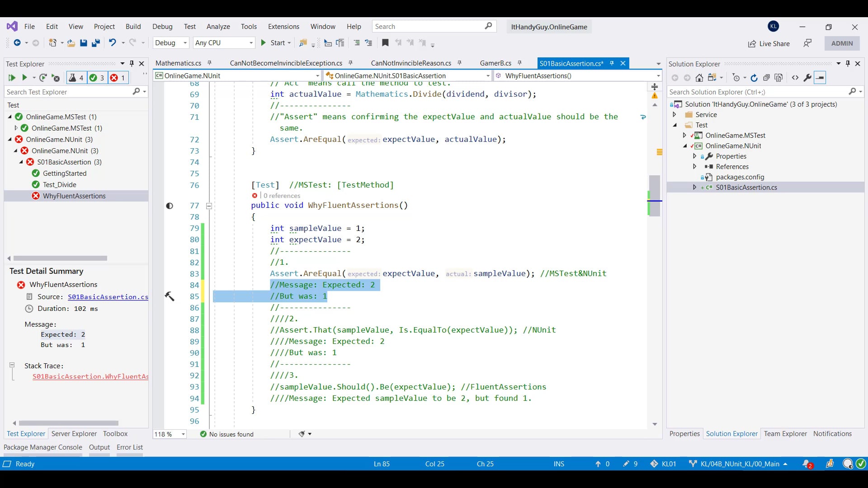This screenshot has width=868, height=488.
Task: Run all tests in Test Explorer
Action: click(x=12, y=77)
